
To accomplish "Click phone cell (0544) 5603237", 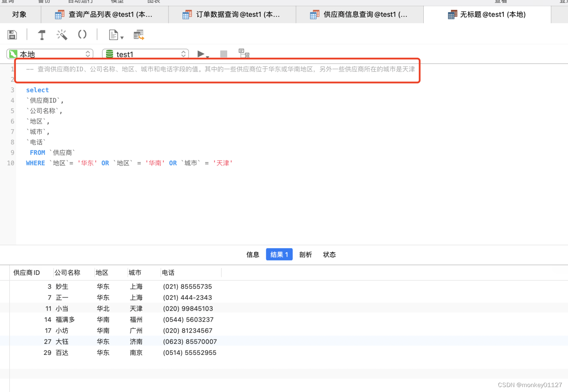I will coord(188,320).
